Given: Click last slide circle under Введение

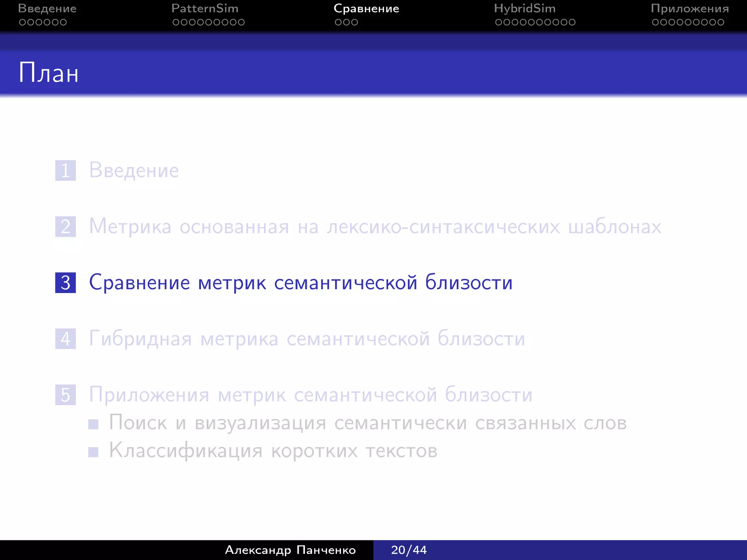Looking at the screenshot, I should (63, 22).
